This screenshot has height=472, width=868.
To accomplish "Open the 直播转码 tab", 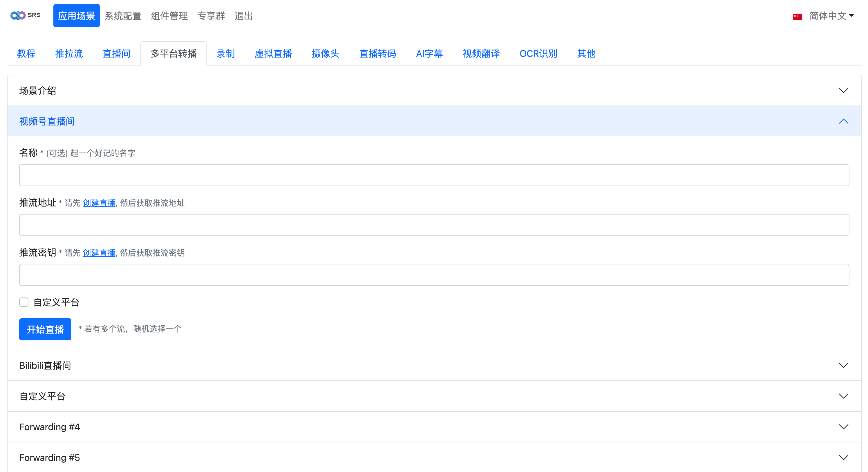I will click(x=378, y=54).
